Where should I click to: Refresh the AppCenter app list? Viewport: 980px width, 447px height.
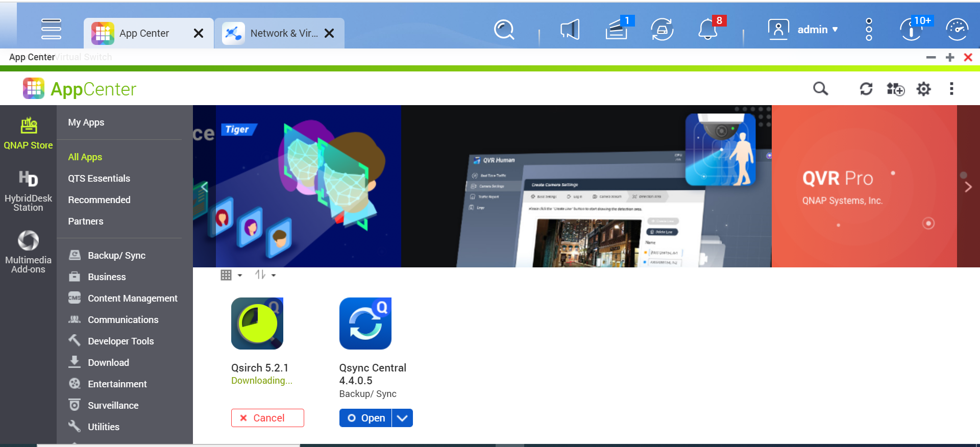pos(866,89)
